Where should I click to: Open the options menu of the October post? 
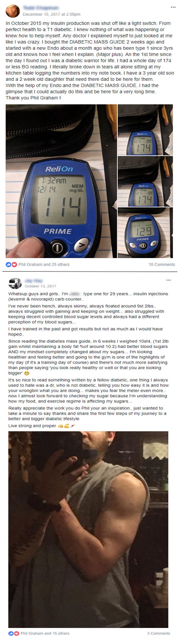169,280
